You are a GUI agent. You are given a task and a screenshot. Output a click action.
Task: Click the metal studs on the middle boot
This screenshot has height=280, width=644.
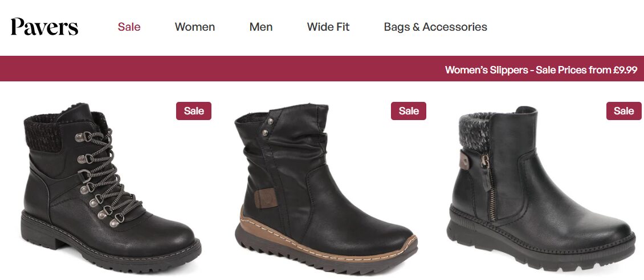[266, 127]
